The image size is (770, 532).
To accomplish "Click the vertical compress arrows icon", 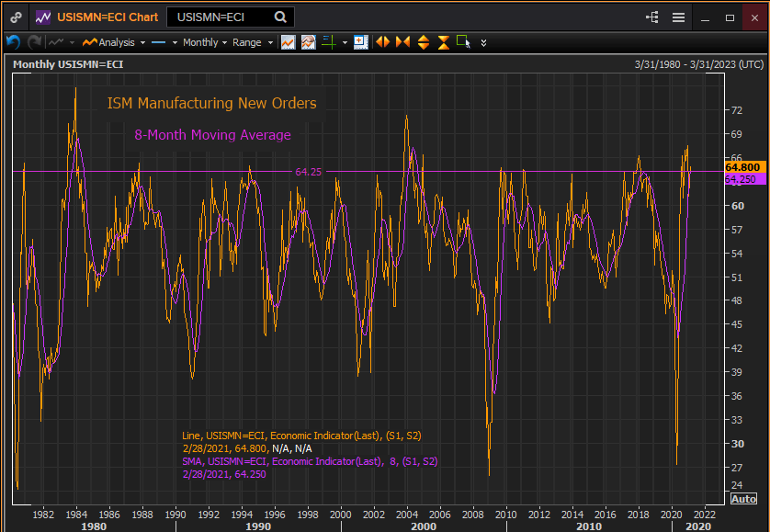I will coord(444,42).
